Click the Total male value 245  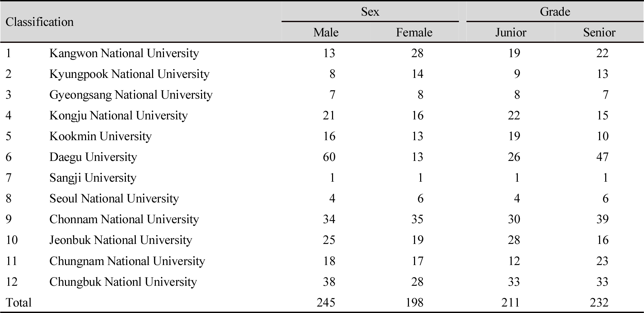(326, 302)
